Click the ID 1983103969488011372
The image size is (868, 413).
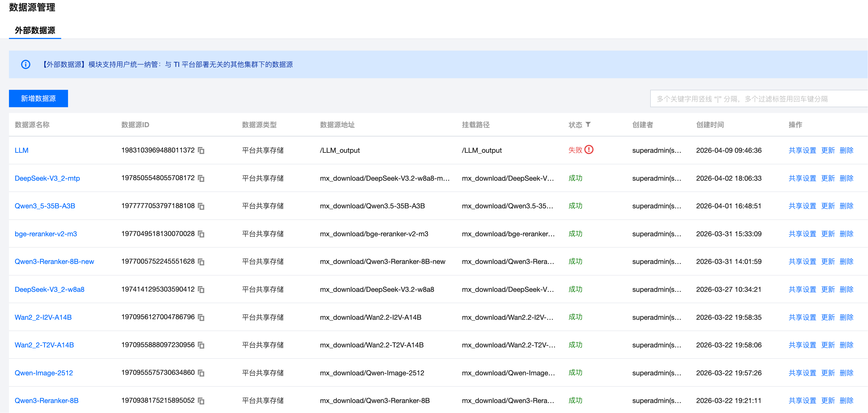[x=158, y=150]
